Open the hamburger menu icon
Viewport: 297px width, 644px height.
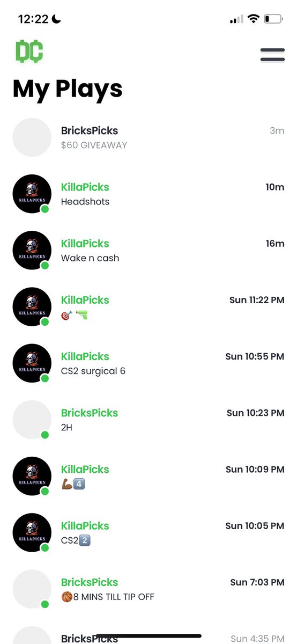click(272, 55)
